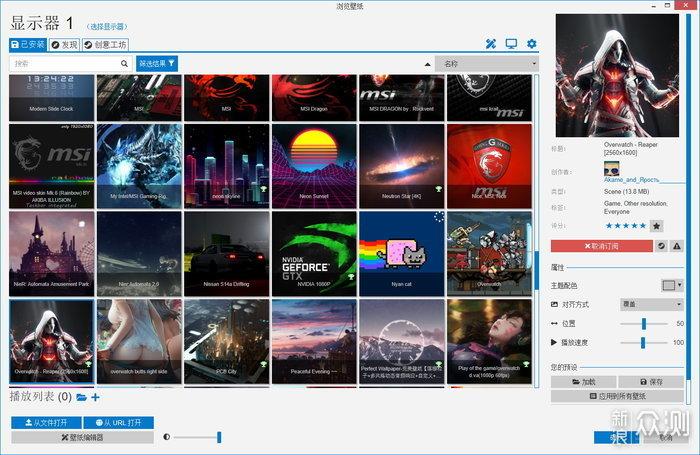Image resolution: width=700 pixels, height=455 pixels.
Task: Click the warning report icon
Action: point(677,246)
